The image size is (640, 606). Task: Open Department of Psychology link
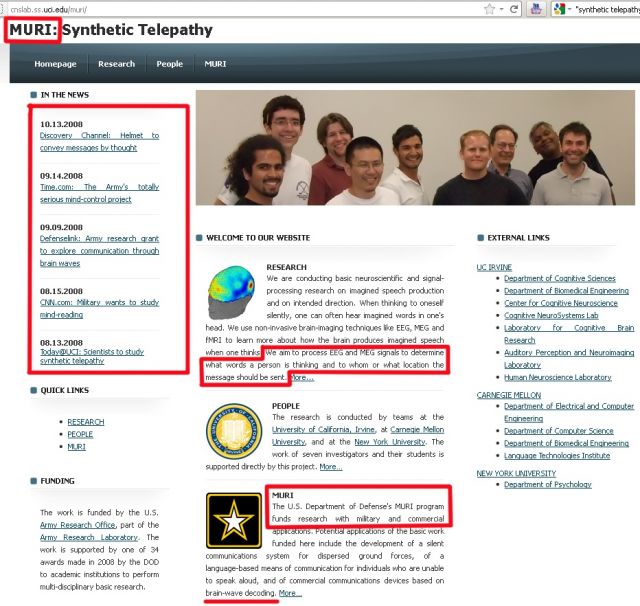pyautogui.click(x=547, y=484)
